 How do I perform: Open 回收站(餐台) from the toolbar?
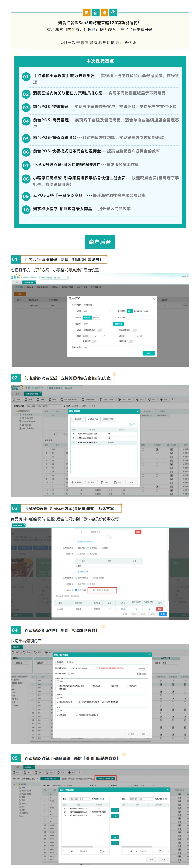pos(88,399)
